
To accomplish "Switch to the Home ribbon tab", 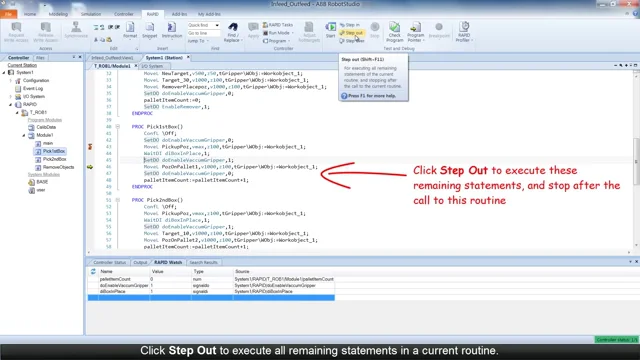I will tap(30, 14).
